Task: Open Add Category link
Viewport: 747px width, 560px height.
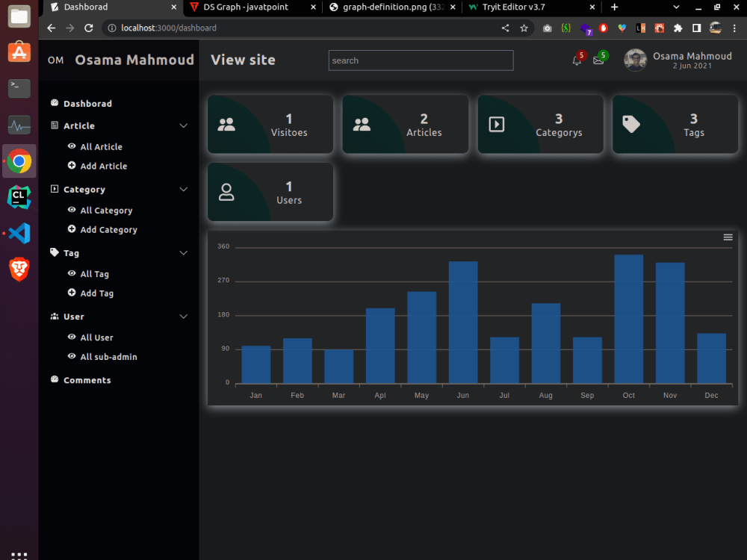Action: pyautogui.click(x=108, y=229)
